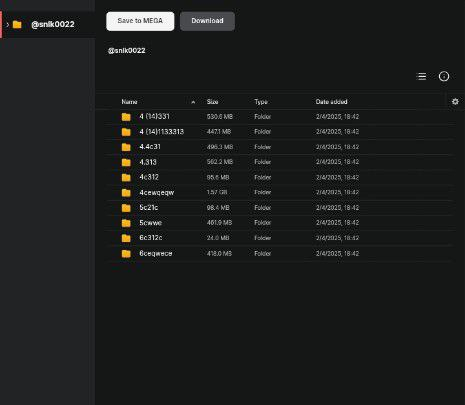The width and height of the screenshot is (465, 405).
Task: Click the @snik0022 breadcrumb heading
Action: (x=127, y=51)
